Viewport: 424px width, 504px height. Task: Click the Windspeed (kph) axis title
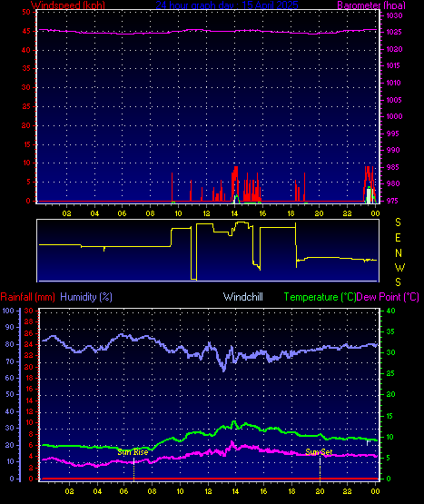68,5
